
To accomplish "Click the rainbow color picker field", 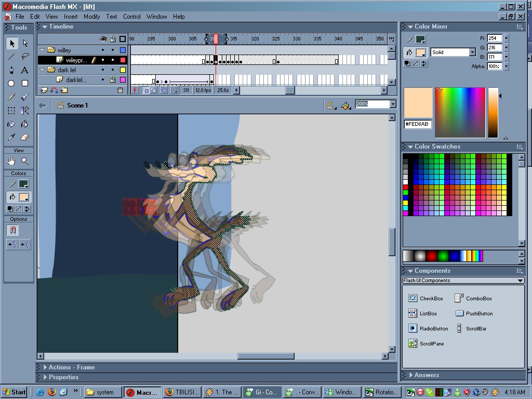I will click(x=460, y=113).
